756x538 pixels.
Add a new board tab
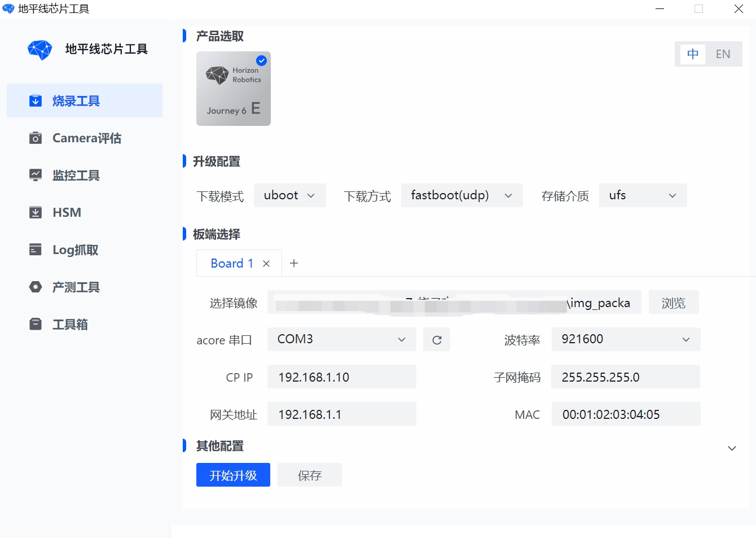[294, 264]
